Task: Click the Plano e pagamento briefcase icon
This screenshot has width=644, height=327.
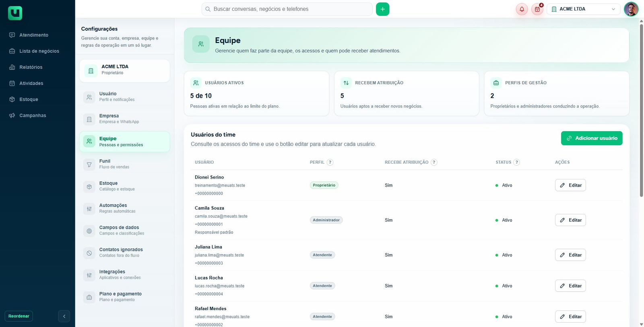Action: (89, 297)
